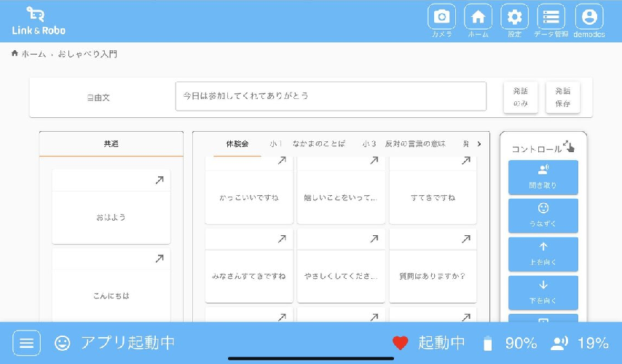
Task: Click the おしゃべり入門 breadcrumb text
Action: click(87, 54)
